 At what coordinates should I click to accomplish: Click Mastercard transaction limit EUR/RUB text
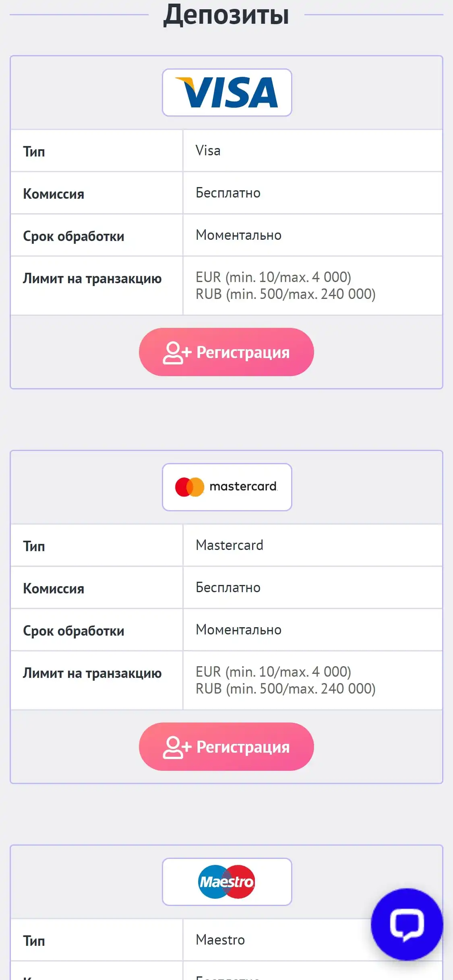click(x=285, y=680)
